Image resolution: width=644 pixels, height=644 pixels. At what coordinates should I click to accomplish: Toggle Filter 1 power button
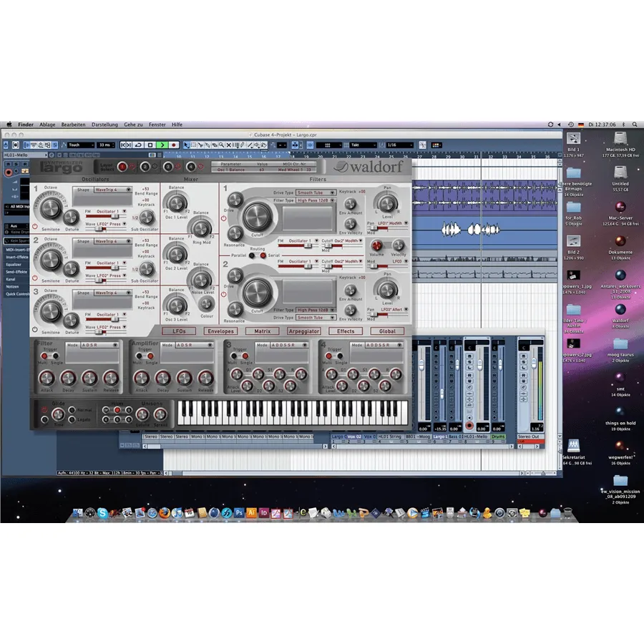click(x=224, y=218)
